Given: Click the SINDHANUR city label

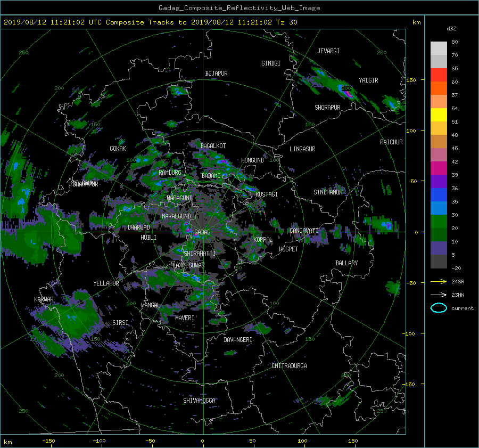Looking at the screenshot, I should (328, 192).
